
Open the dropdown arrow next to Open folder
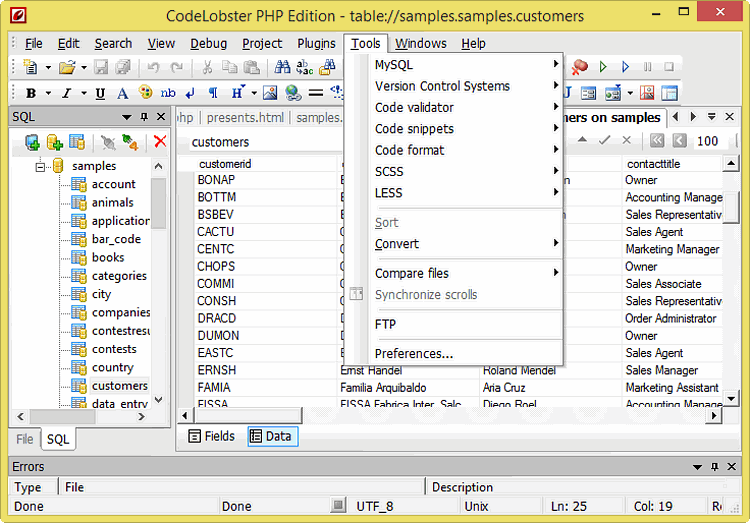coord(84,67)
